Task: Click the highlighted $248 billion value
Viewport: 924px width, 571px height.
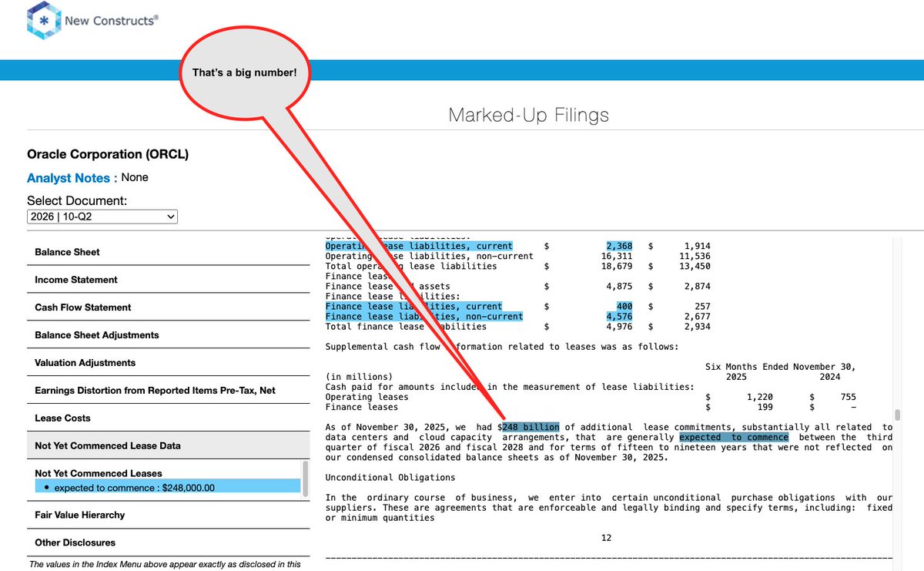Action: (531, 427)
